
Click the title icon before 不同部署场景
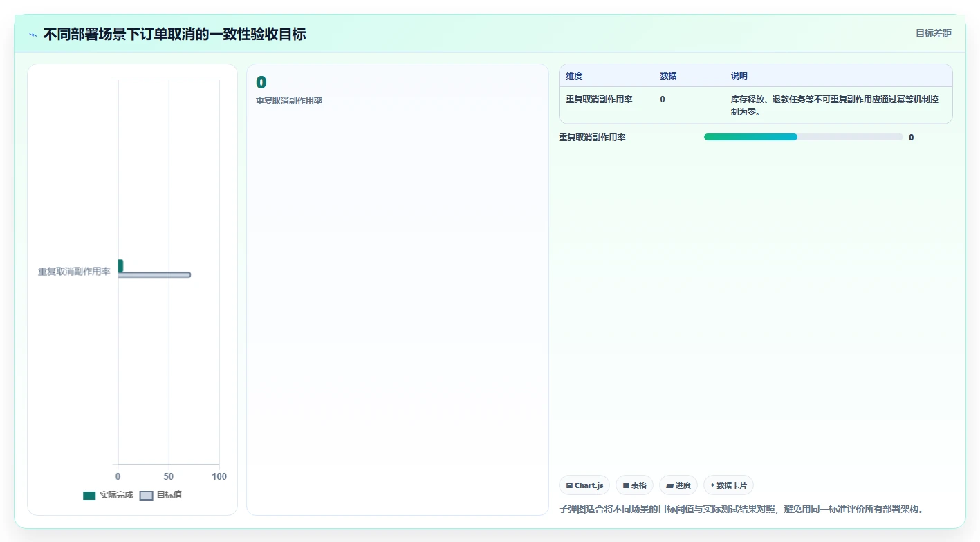(x=33, y=35)
